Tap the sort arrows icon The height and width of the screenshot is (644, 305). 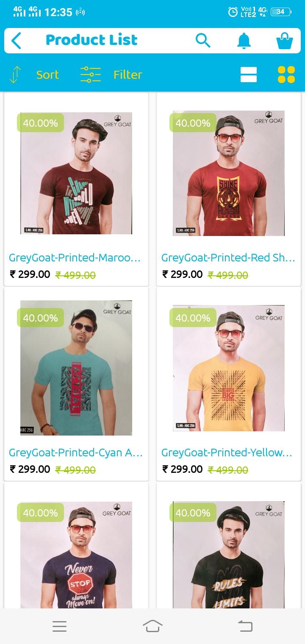click(x=15, y=75)
